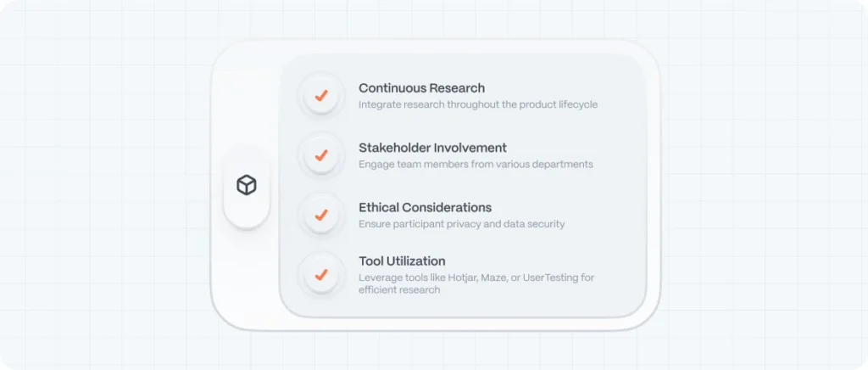Screen dimensions: 868x370
Task: Open the Ethical Considerations heading
Action: (425, 207)
